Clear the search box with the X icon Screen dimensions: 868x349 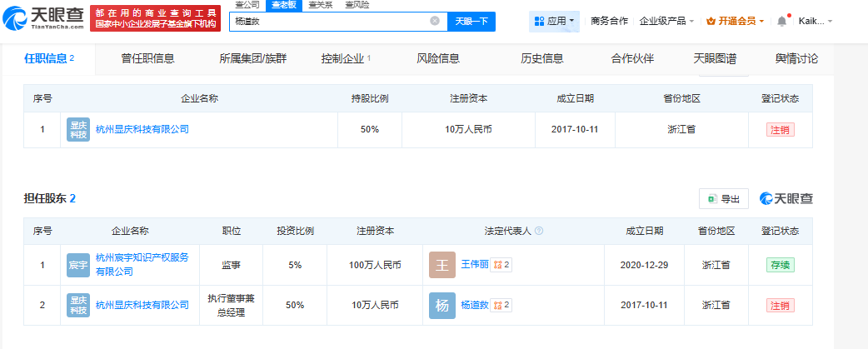pyautogui.click(x=435, y=21)
